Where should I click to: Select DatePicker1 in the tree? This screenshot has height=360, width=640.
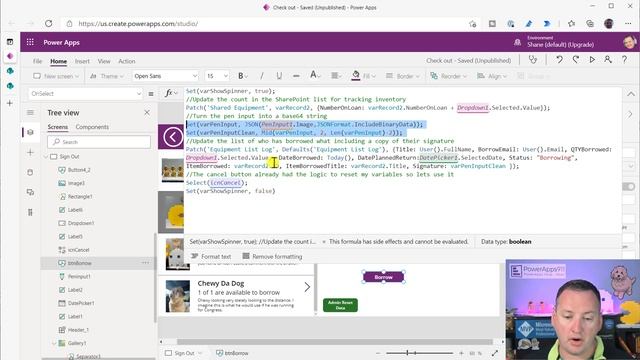coord(81,303)
